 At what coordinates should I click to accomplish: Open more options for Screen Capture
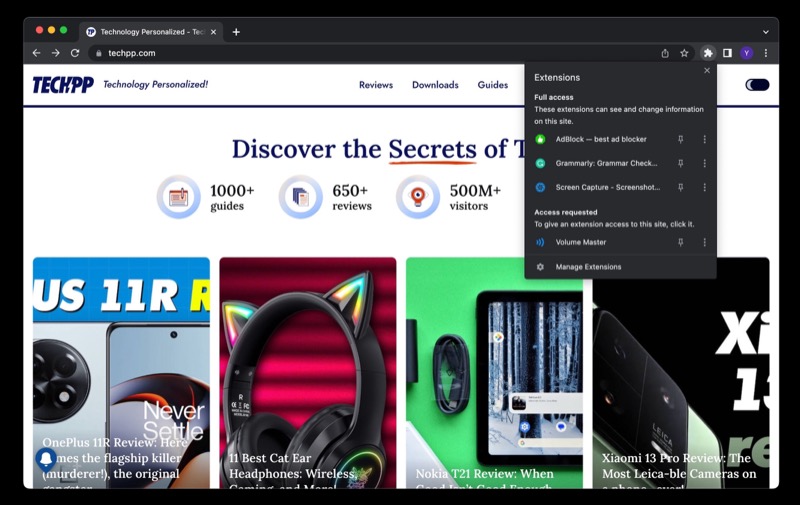click(x=705, y=187)
